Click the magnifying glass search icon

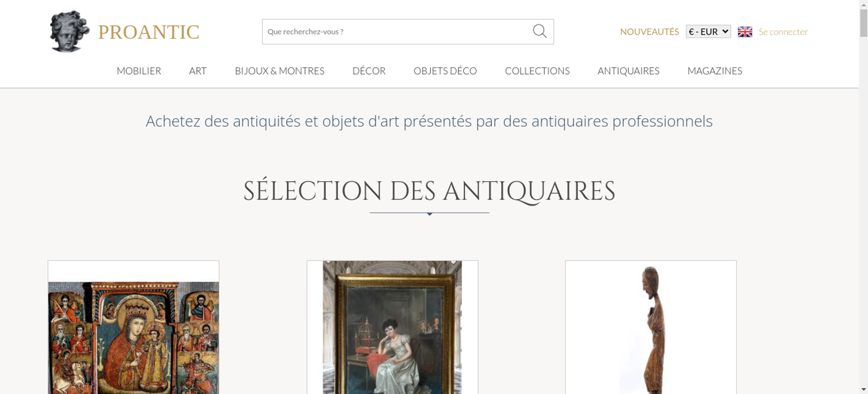click(539, 31)
